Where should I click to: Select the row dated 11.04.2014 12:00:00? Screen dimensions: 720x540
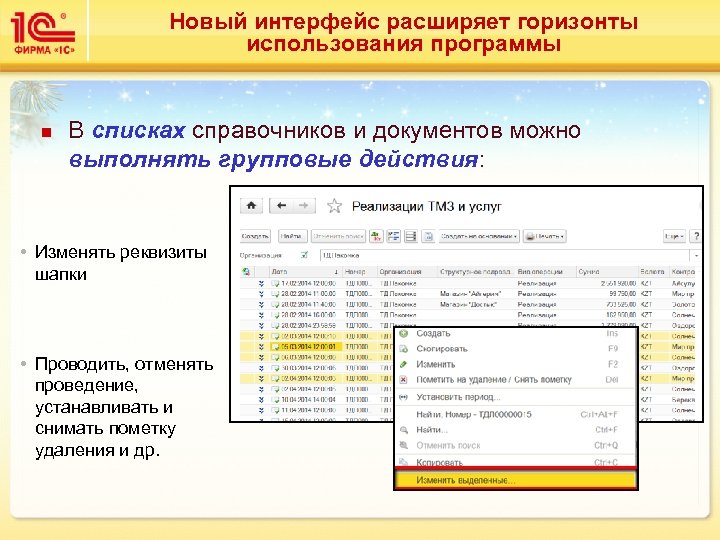click(x=317, y=411)
